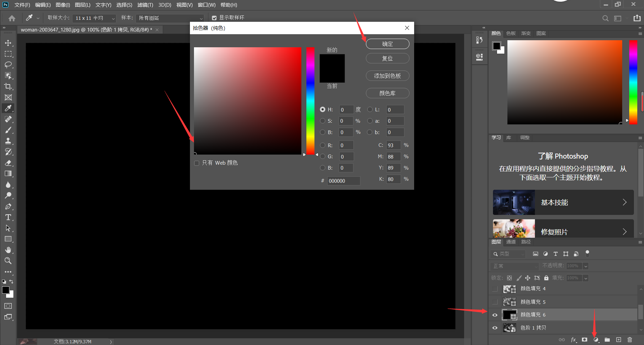Select the Rectangular Marquee tool

pyautogui.click(x=8, y=54)
